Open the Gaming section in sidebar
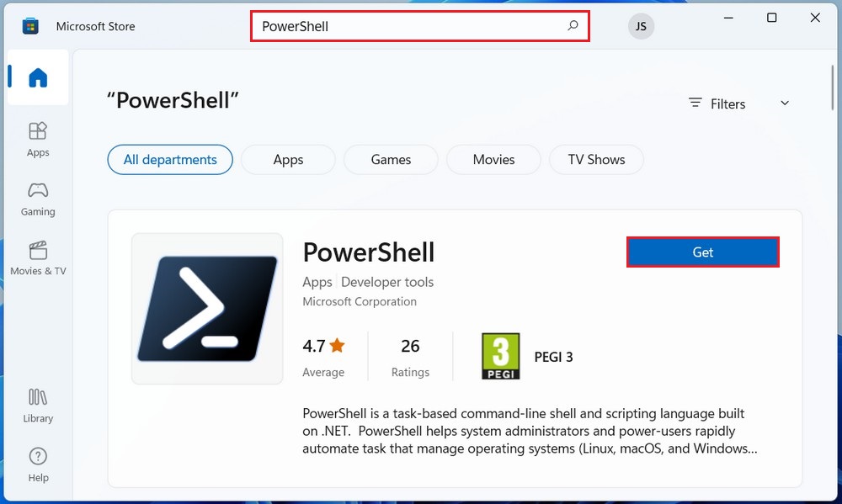 coord(38,199)
